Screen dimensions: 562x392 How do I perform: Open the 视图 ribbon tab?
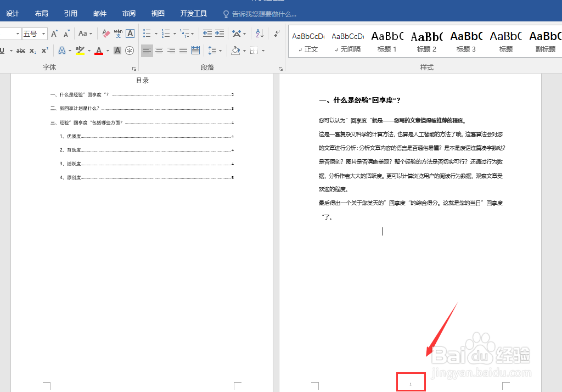[158, 13]
